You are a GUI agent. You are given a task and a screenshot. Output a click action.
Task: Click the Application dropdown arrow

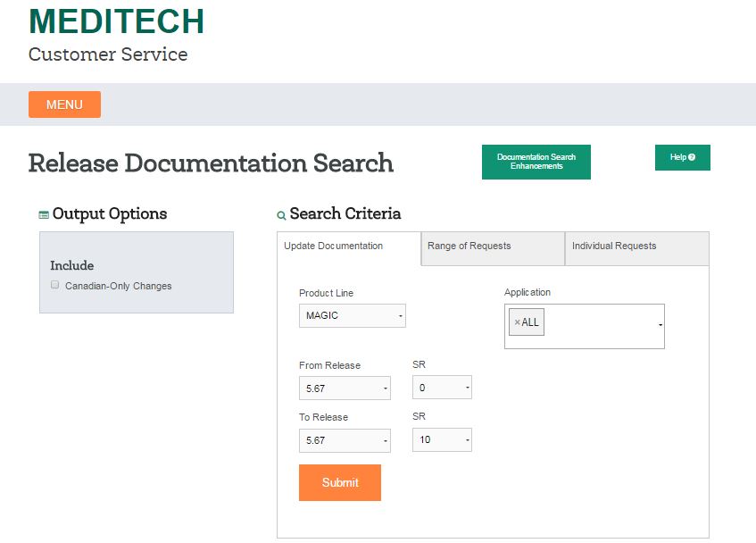(x=660, y=326)
